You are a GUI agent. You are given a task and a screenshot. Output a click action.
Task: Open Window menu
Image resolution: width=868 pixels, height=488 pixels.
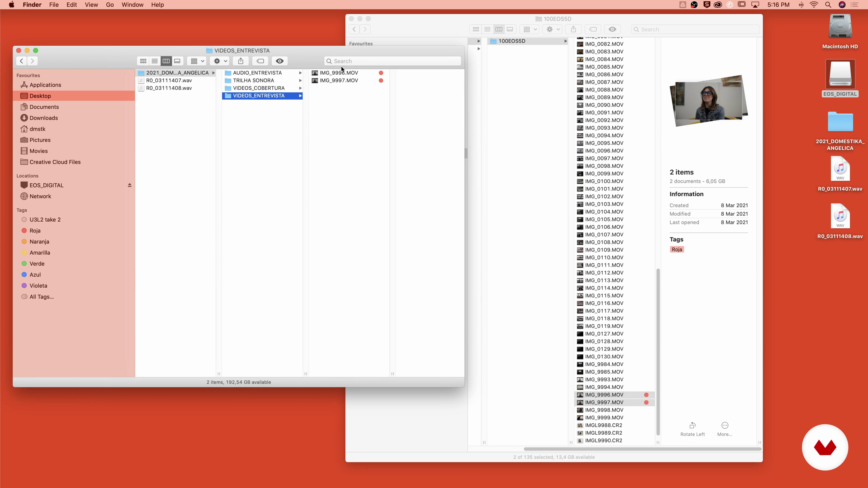[x=132, y=5]
